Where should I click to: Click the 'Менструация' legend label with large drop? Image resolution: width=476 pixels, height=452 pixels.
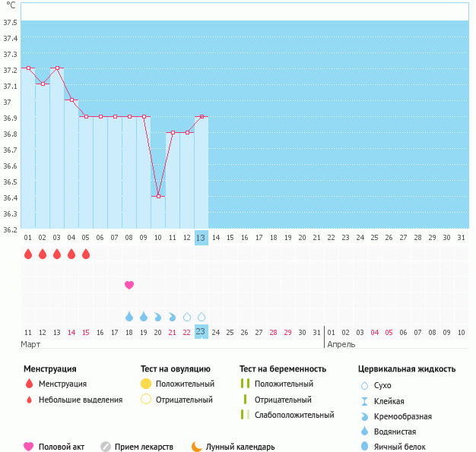click(x=62, y=384)
